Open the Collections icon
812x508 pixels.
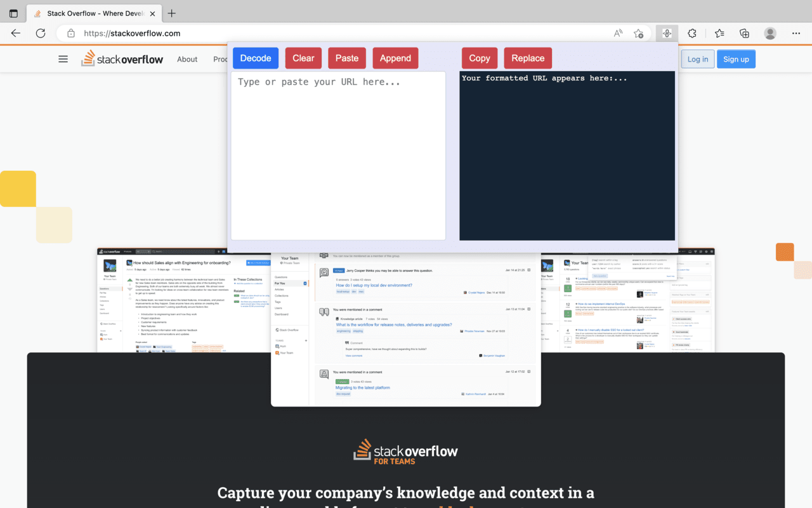click(x=745, y=34)
